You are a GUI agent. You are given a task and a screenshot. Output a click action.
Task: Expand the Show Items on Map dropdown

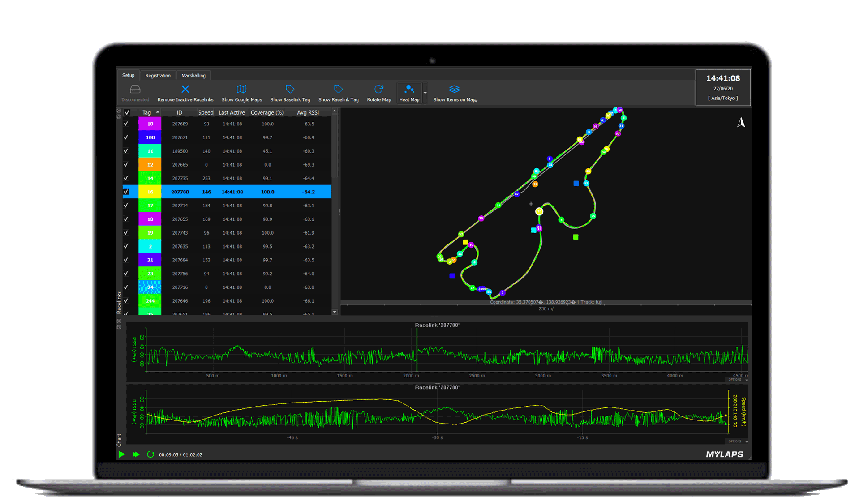(x=477, y=101)
